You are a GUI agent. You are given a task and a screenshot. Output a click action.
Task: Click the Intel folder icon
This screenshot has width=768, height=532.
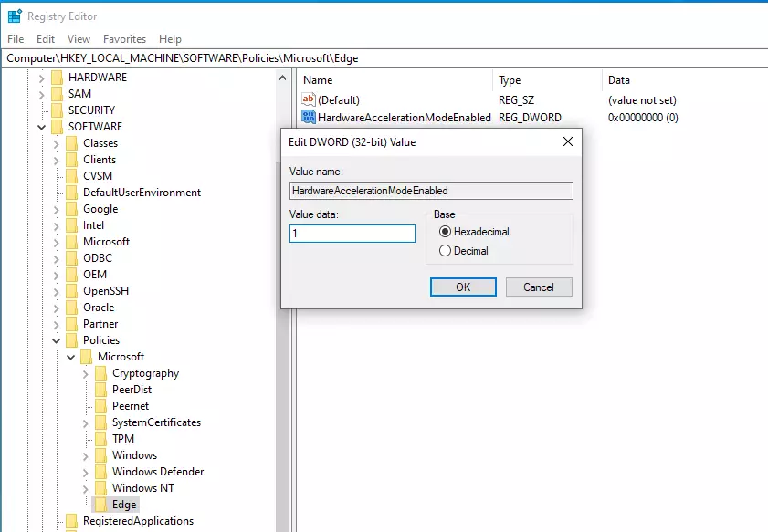(x=71, y=225)
